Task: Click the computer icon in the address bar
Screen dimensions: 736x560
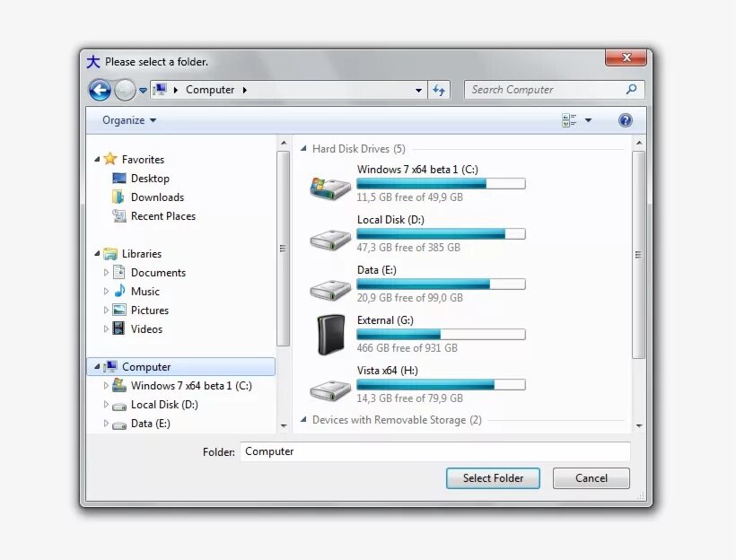Action: (161, 89)
